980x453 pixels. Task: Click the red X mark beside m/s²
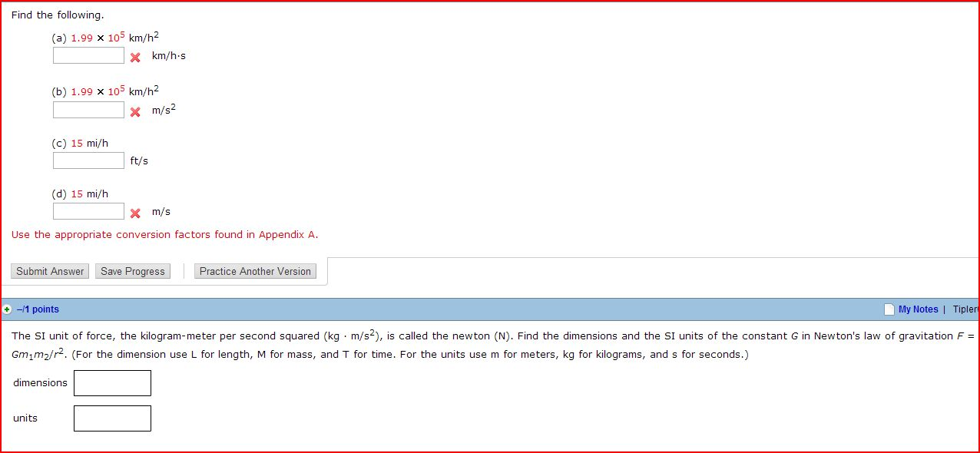click(135, 111)
